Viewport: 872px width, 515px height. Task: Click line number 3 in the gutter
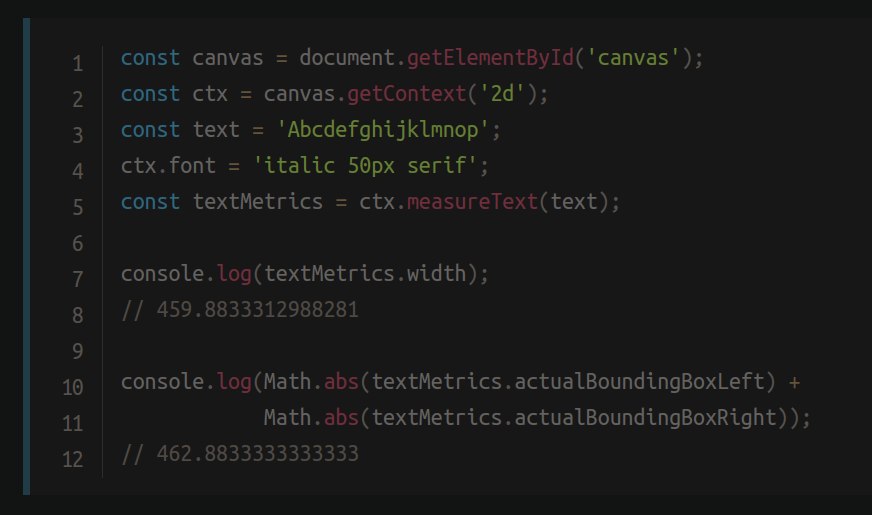(78, 135)
